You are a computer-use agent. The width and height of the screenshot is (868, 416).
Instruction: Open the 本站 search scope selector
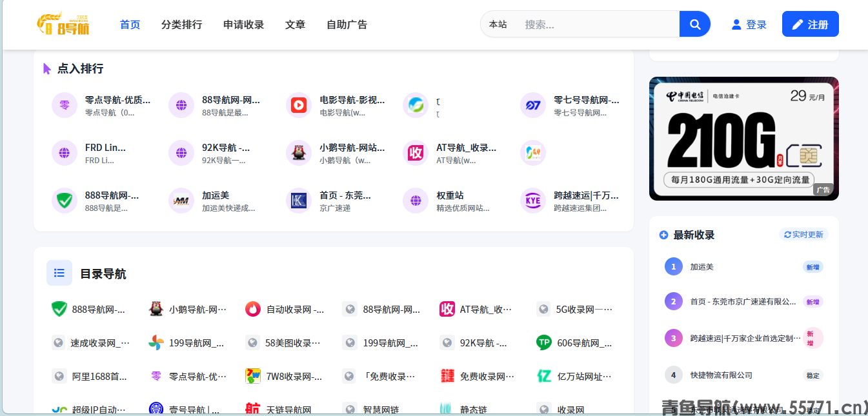coord(498,25)
